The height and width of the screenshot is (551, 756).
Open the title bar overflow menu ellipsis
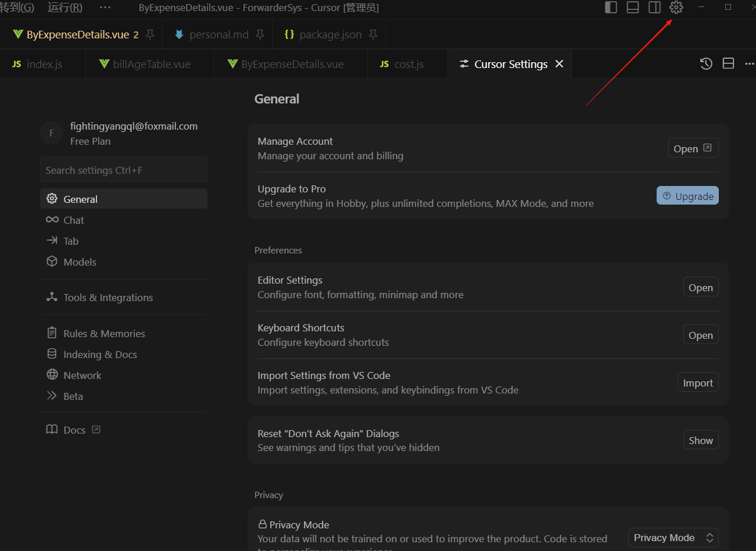[x=105, y=8]
